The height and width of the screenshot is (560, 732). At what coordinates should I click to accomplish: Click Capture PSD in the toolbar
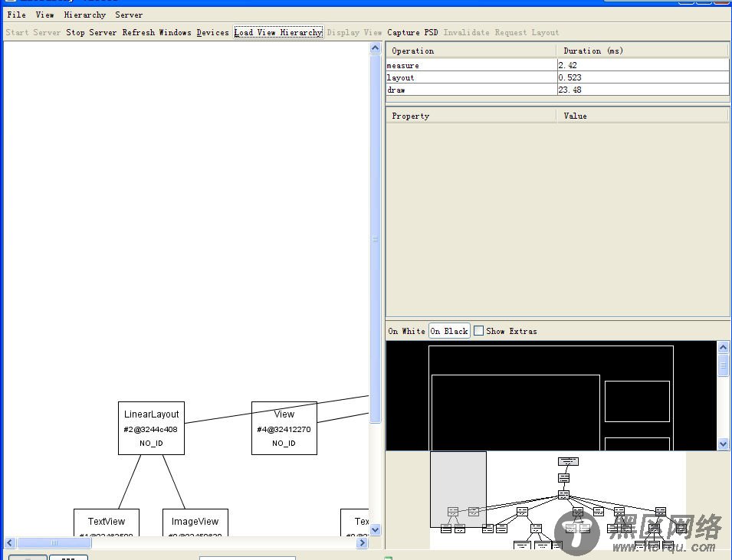click(412, 33)
